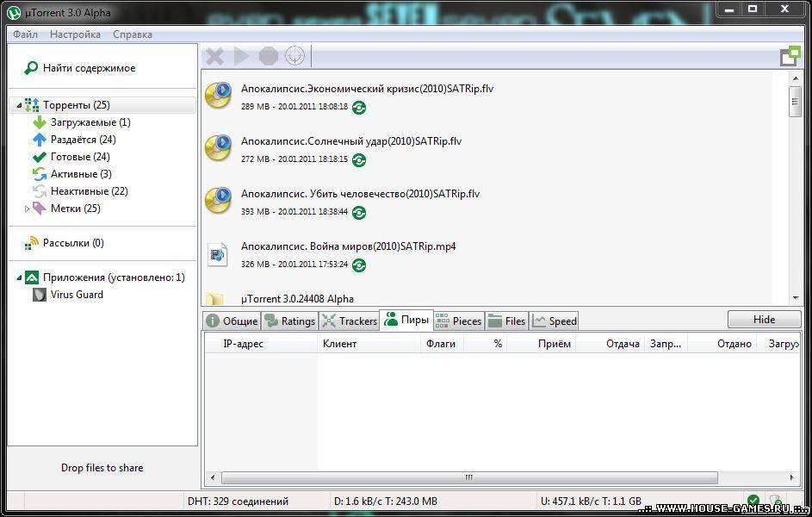812x517 pixels.
Task: Open the Настройка menu
Action: point(75,34)
